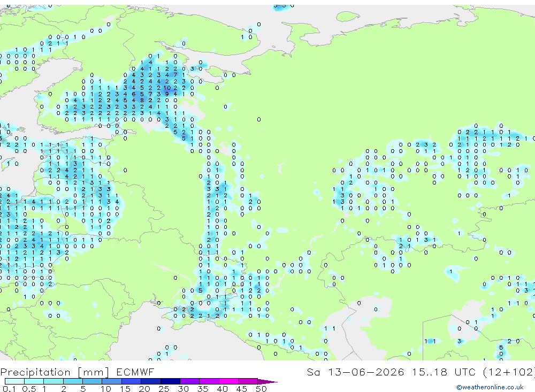Click the '40' legend scale label
The width and height of the screenshot is (535, 392).
coord(222,389)
